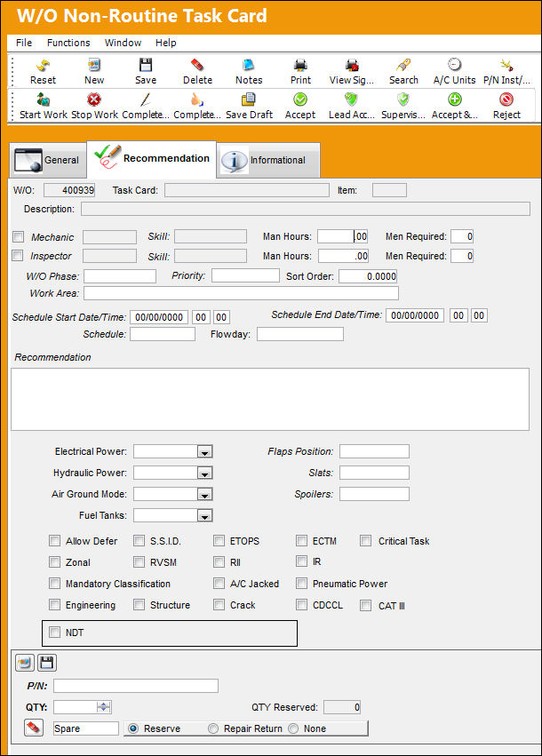Viewport: 542px width, 756px height.
Task: Click the Priority input field
Action: pyautogui.click(x=245, y=275)
